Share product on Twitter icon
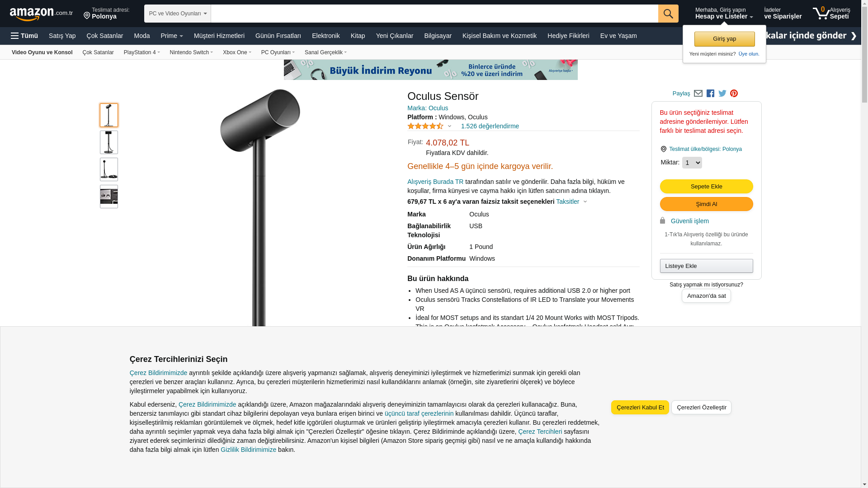 coord(722,94)
